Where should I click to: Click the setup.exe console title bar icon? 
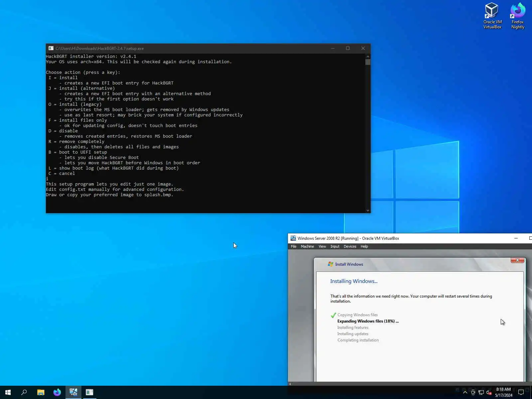click(x=51, y=48)
